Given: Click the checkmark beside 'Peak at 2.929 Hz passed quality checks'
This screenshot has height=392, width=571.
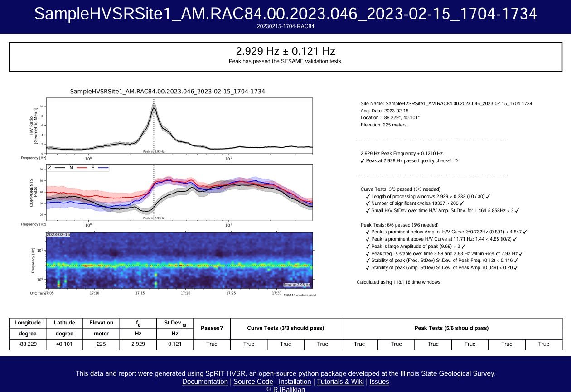Looking at the screenshot, I should coord(362,160).
